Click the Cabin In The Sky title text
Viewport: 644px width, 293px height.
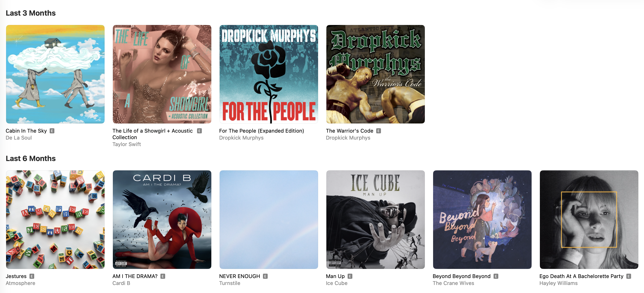(x=26, y=131)
